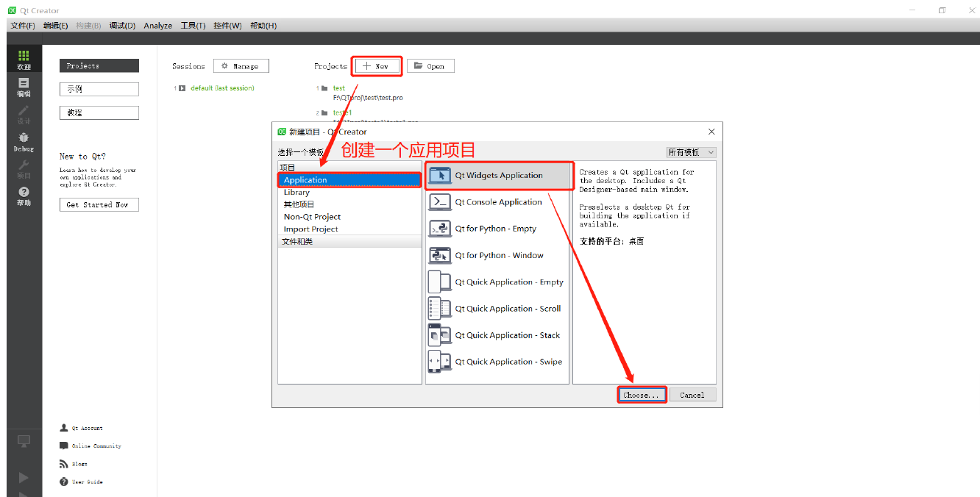Open the Blogs link

[x=79, y=464]
